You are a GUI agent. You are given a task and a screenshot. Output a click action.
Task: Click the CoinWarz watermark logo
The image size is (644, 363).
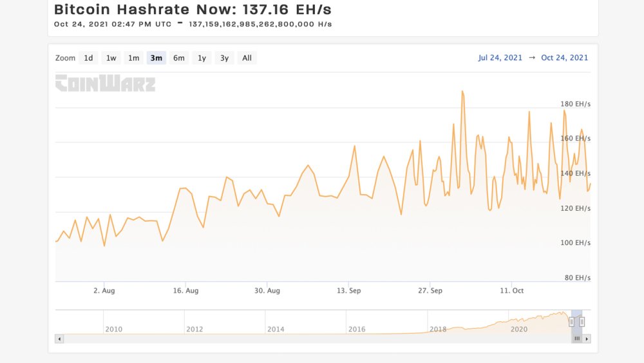click(105, 83)
